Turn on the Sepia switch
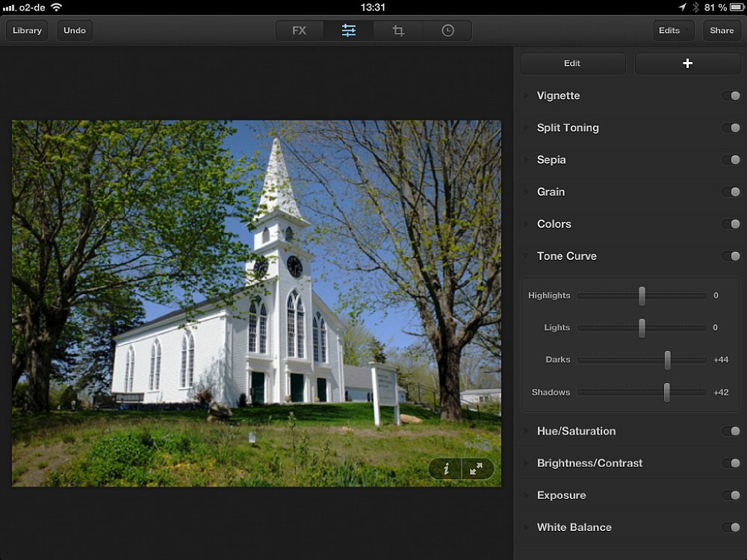This screenshot has height=560, width=747. pyautogui.click(x=731, y=160)
